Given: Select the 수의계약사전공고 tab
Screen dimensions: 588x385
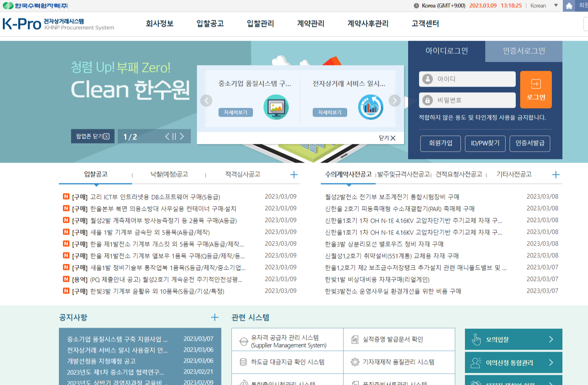Looking at the screenshot, I should tap(348, 174).
